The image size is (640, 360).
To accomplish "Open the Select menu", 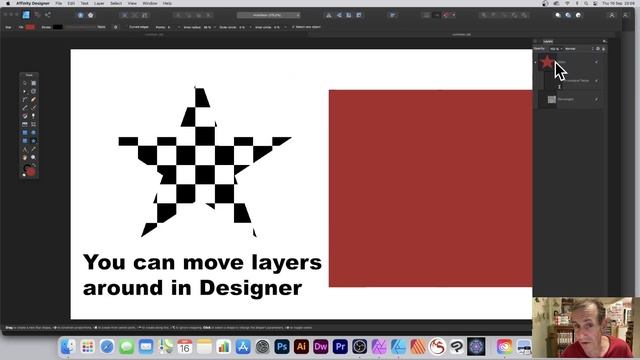I will pos(116,3).
